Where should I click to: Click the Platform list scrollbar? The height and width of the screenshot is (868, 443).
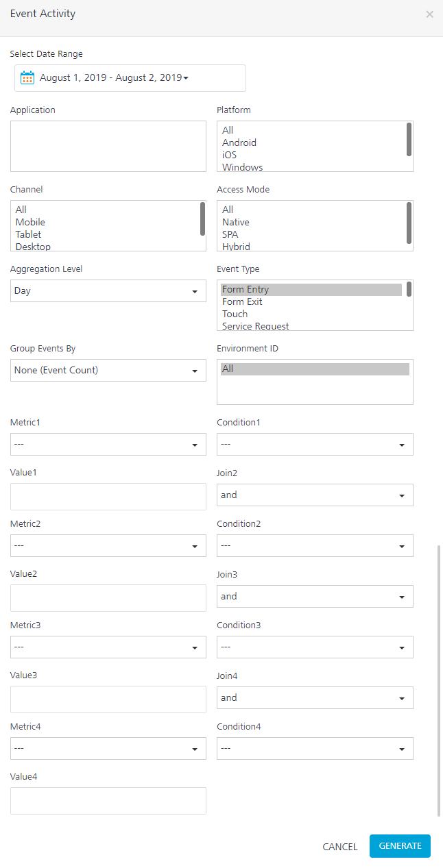tap(409, 139)
